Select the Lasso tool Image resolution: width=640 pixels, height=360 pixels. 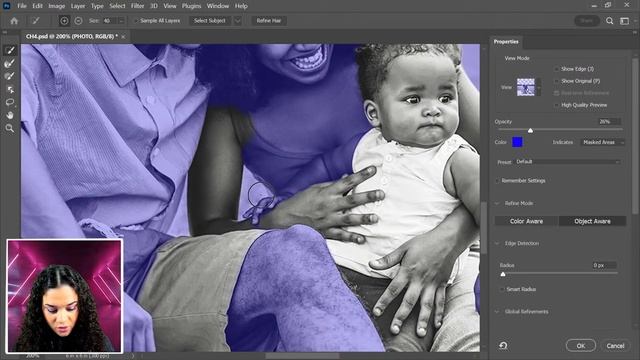(10, 102)
